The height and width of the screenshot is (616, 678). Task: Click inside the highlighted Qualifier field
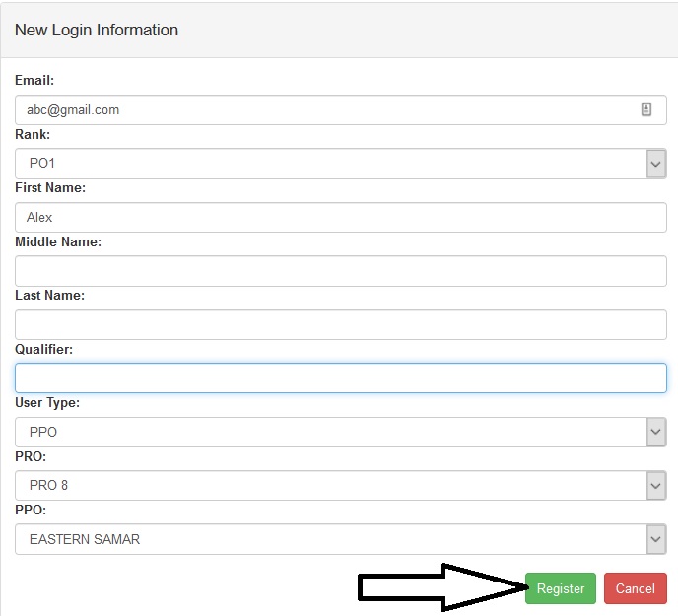(x=340, y=377)
